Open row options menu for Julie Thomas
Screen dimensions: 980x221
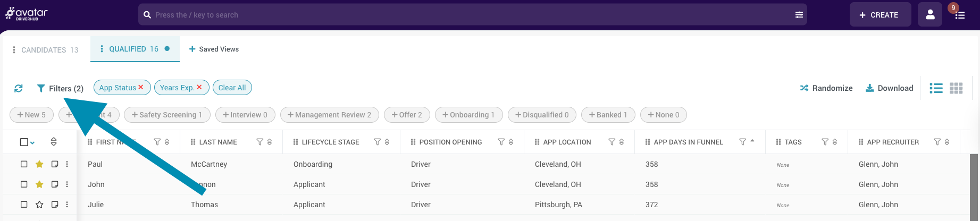coord(67,205)
